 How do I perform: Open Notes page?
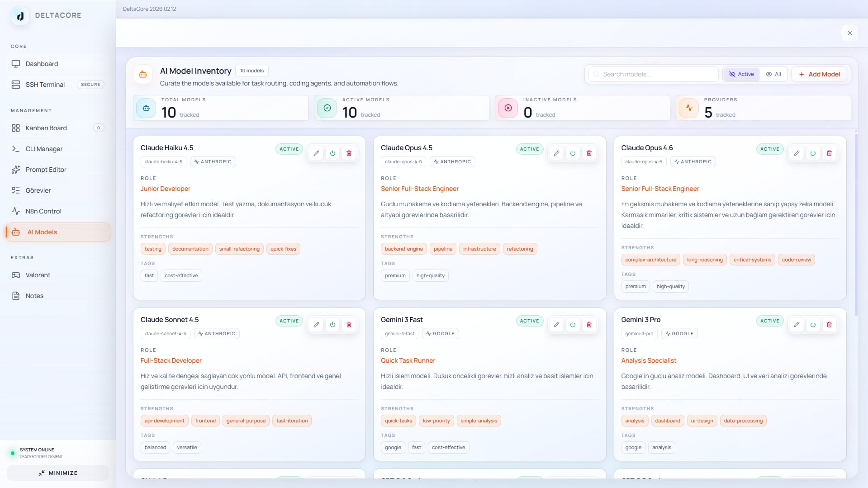(58, 296)
